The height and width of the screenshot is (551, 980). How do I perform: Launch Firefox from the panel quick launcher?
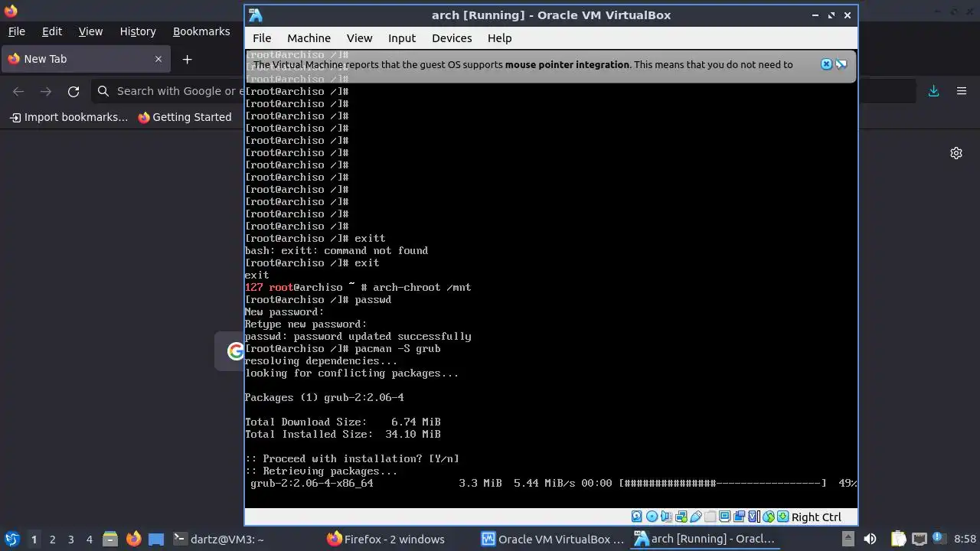(134, 539)
